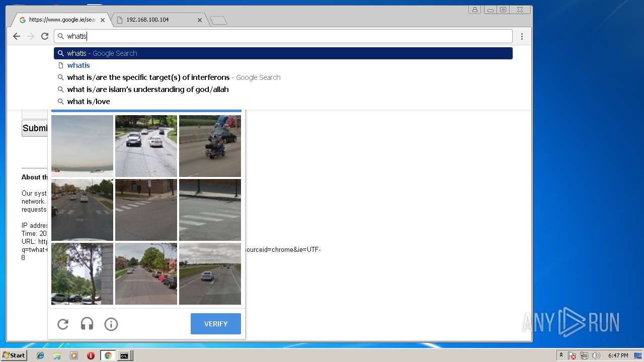Open the volume speaker tray icon

coord(596,355)
